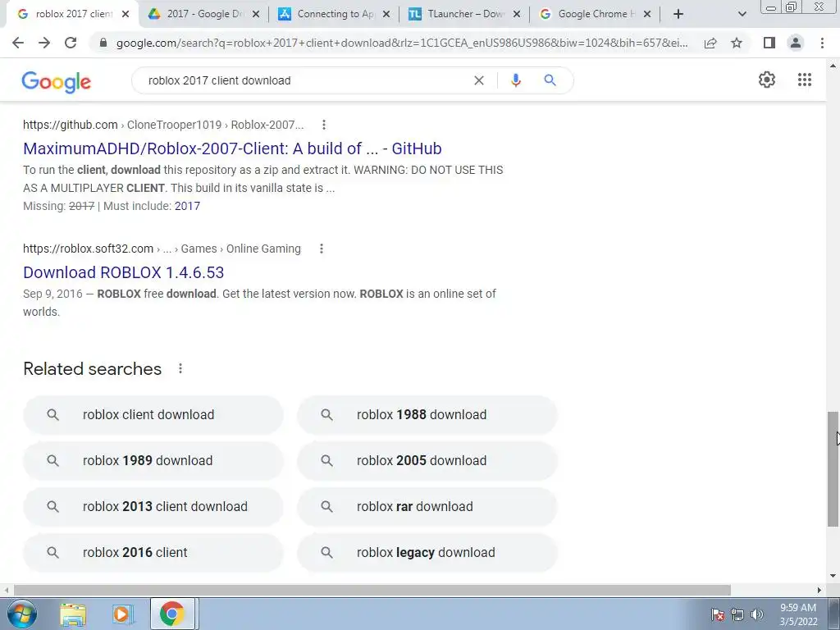
Task: Click into the Google search input field
Action: pyautogui.click(x=305, y=80)
